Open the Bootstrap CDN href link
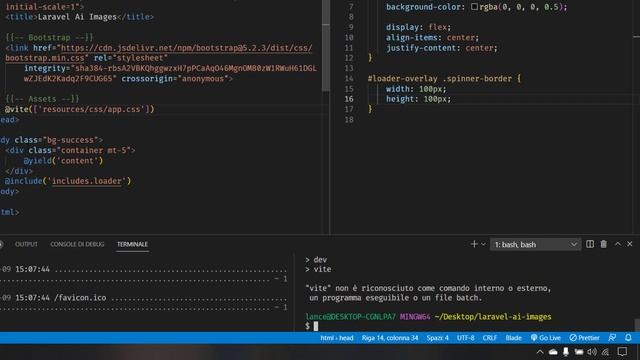This screenshot has height=360, width=640. [x=187, y=48]
